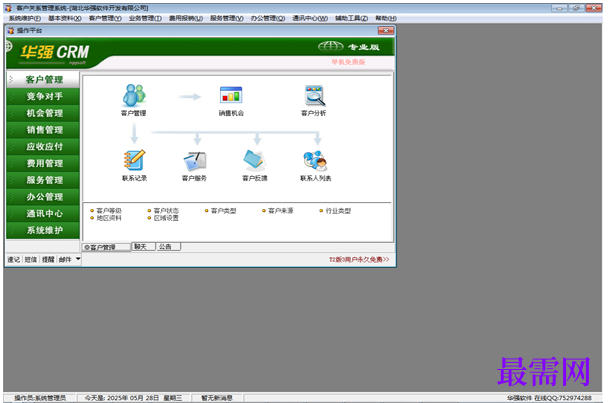609x403 pixels.
Task: Open the 业务管理 menu
Action: click(145, 18)
